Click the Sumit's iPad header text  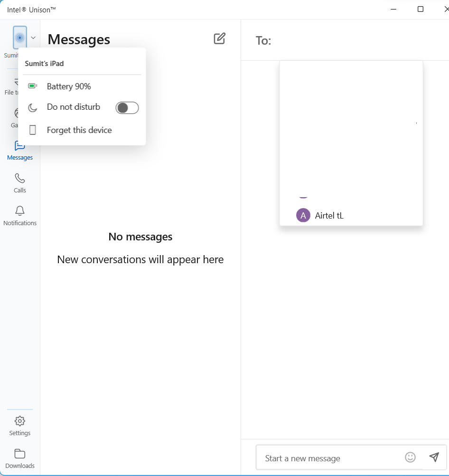[x=44, y=64]
